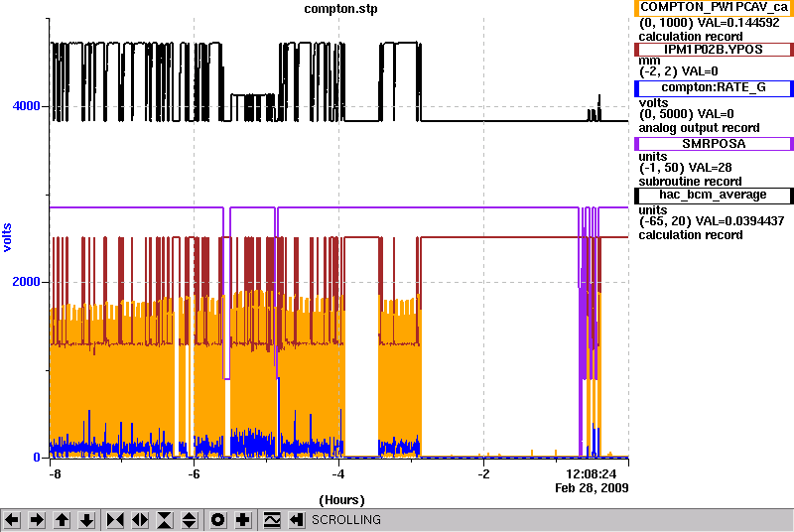Click the pan right arrow button

37,520
